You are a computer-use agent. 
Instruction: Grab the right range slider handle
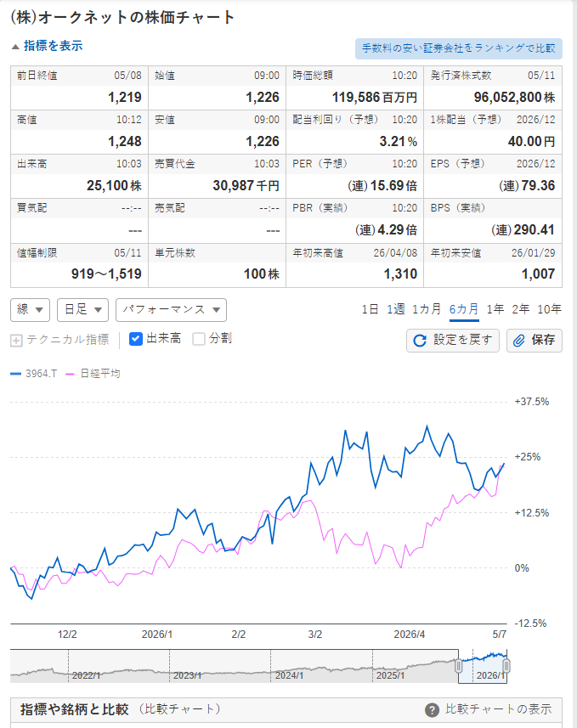[x=506, y=666]
